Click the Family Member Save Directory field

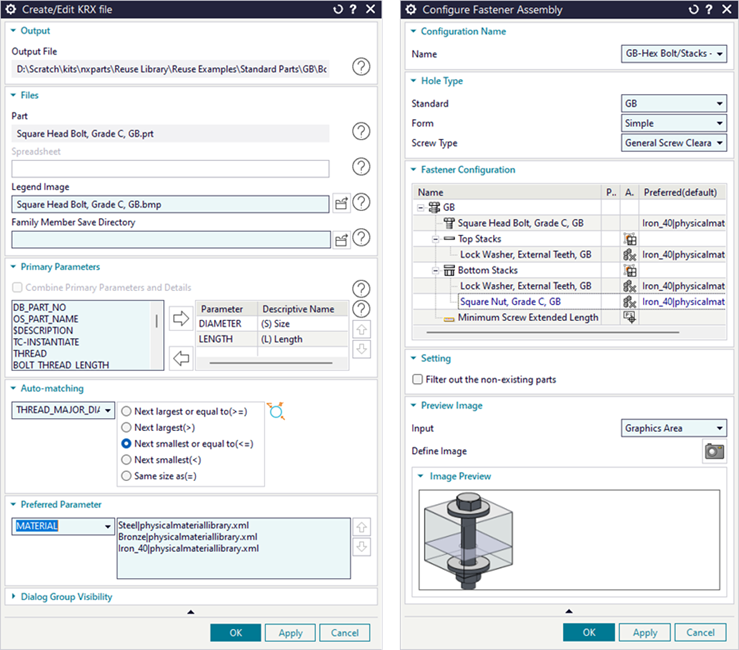[171, 240]
